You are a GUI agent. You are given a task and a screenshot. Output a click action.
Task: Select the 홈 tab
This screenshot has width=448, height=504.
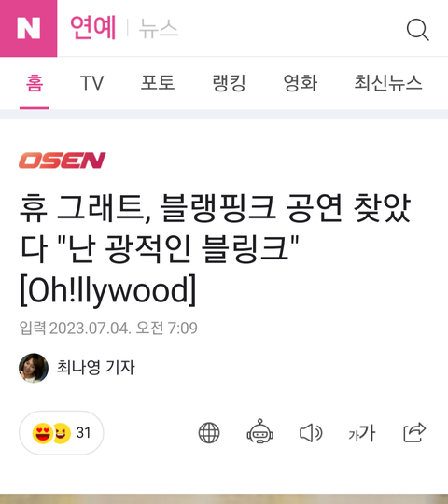click(x=35, y=83)
